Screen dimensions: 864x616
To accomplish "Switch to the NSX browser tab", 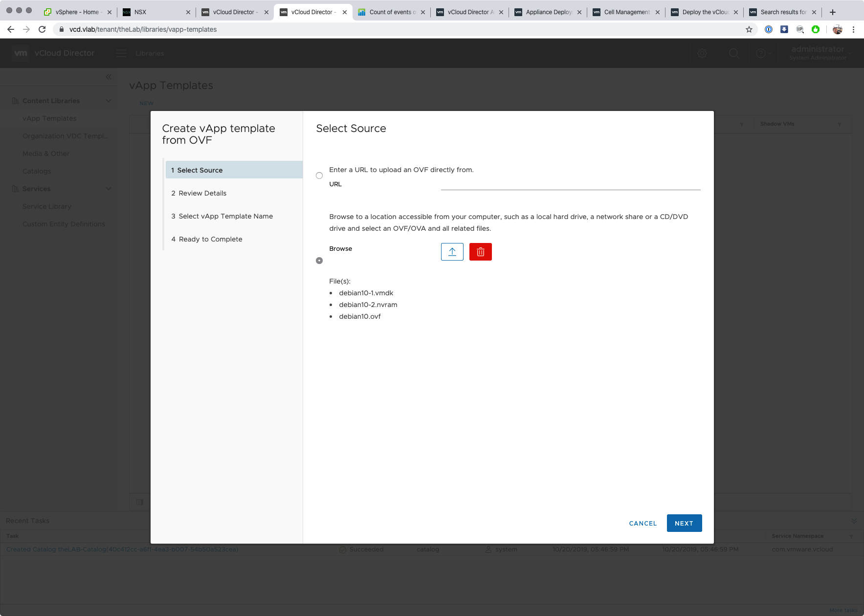I will click(x=156, y=12).
